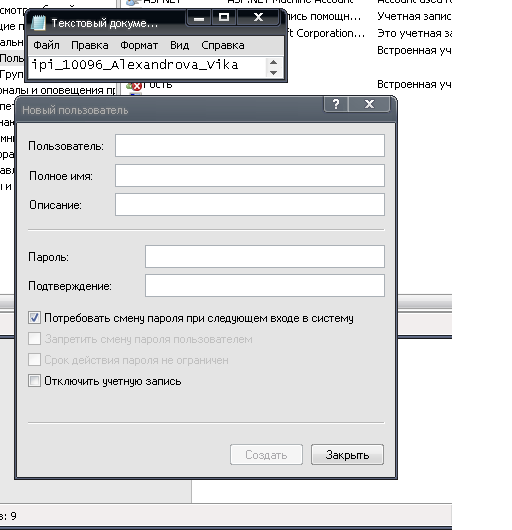
Task: Focus the Пароль input field
Action: point(265,257)
